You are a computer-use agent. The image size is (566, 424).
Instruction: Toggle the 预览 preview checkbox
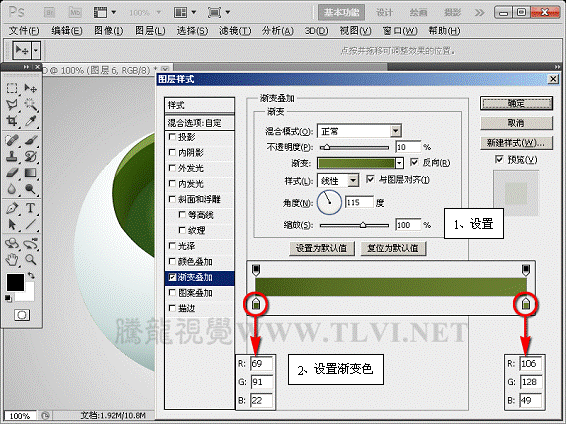499,159
